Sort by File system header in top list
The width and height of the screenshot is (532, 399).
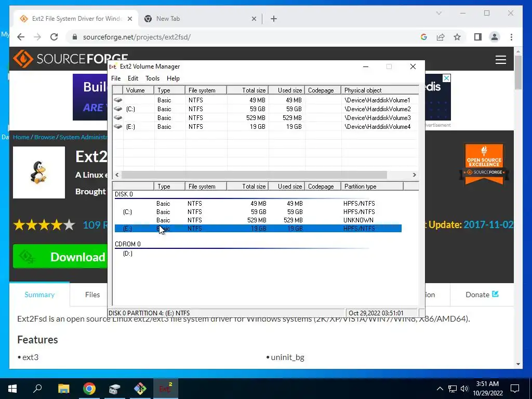click(x=206, y=90)
